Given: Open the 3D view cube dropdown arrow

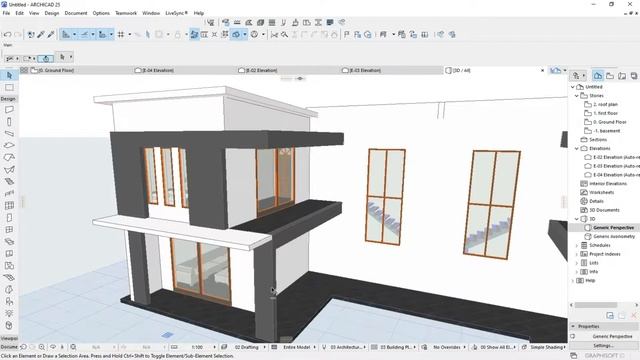Looking at the screenshot, I should pyautogui.click(x=244, y=35).
